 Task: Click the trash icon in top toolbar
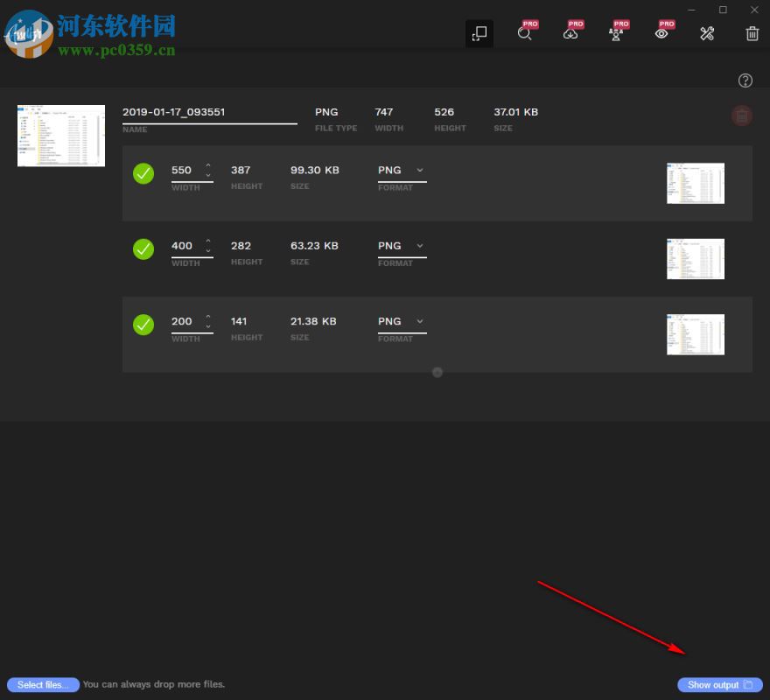click(x=752, y=33)
